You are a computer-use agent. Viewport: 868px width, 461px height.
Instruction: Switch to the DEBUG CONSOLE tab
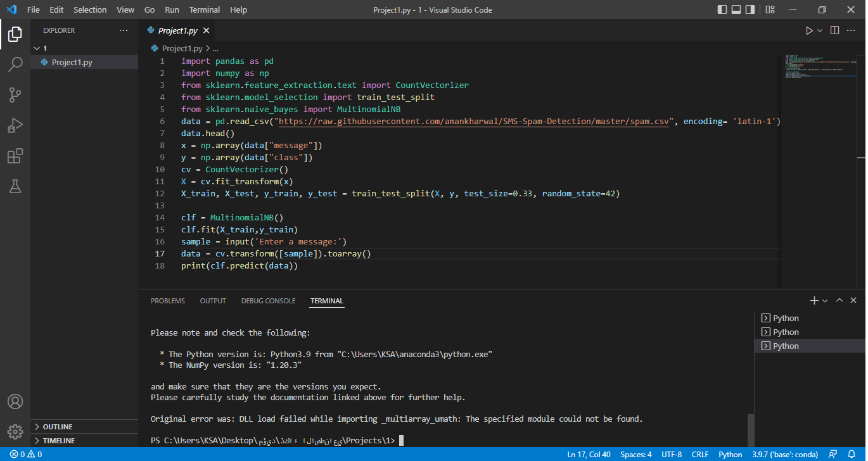[x=268, y=301]
